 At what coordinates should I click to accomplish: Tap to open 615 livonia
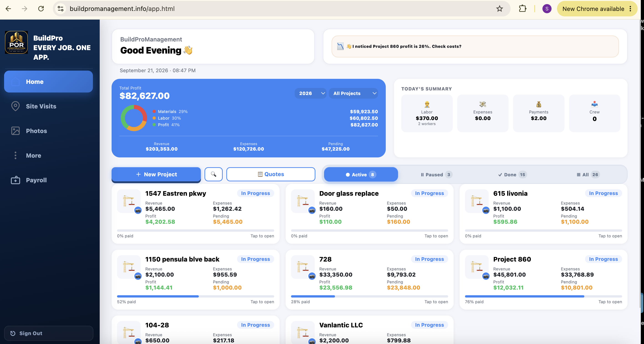coord(610,236)
